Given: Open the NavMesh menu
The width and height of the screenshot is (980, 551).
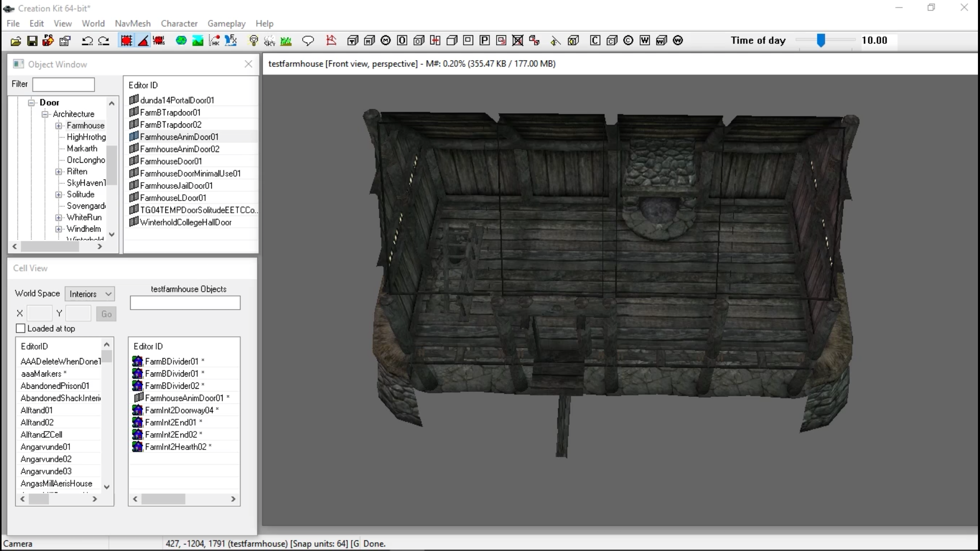Looking at the screenshot, I should click(133, 23).
